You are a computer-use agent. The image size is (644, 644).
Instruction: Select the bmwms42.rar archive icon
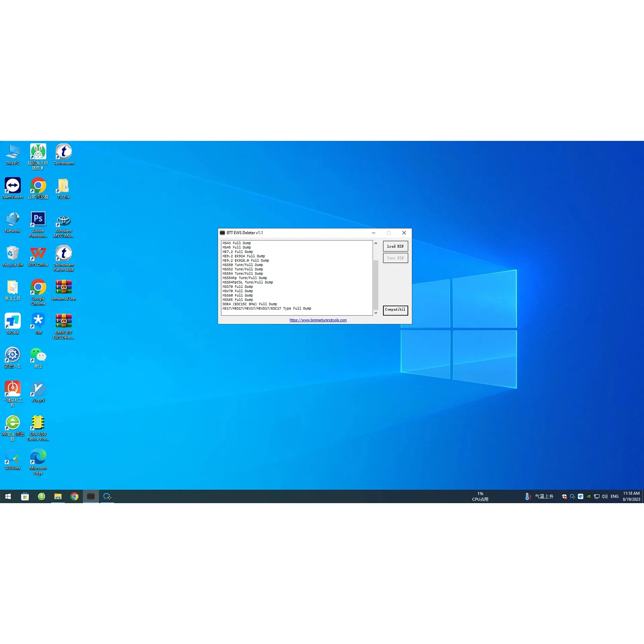64,290
